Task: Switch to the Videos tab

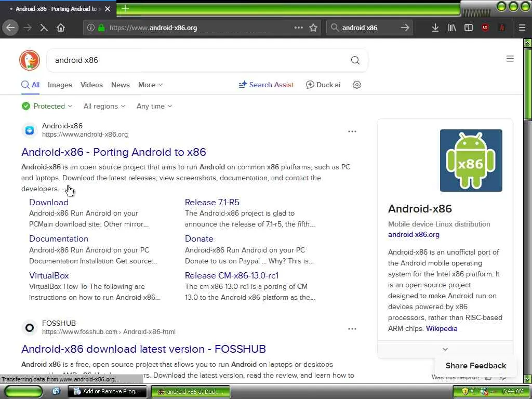Action: [x=91, y=85]
